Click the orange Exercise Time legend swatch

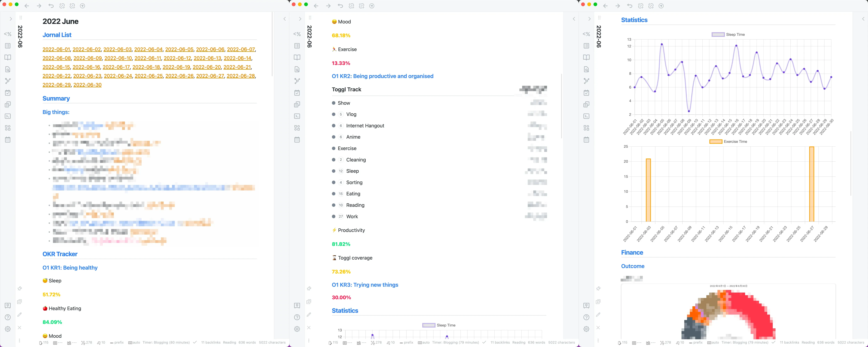[716, 142]
